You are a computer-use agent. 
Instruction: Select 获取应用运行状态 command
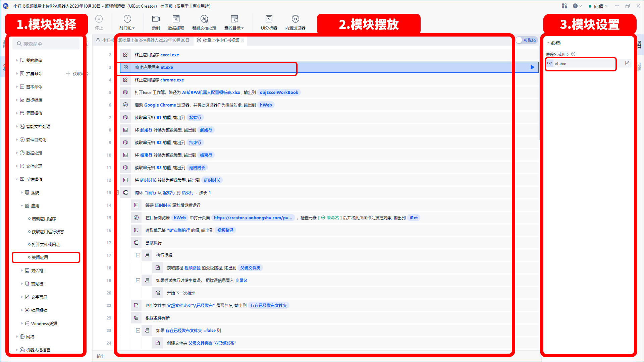(48, 232)
